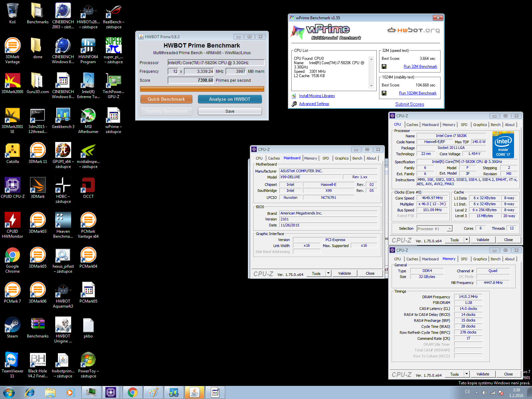This screenshot has height=399, width=532.
Task: Click the language indicator CS in tray
Action: click(x=467, y=392)
